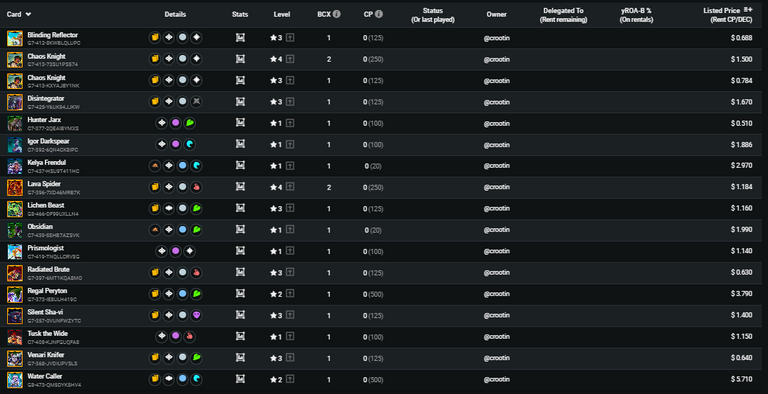Click gold foil icon on Regal Peryton row
The image size is (768, 394).
[x=155, y=294]
